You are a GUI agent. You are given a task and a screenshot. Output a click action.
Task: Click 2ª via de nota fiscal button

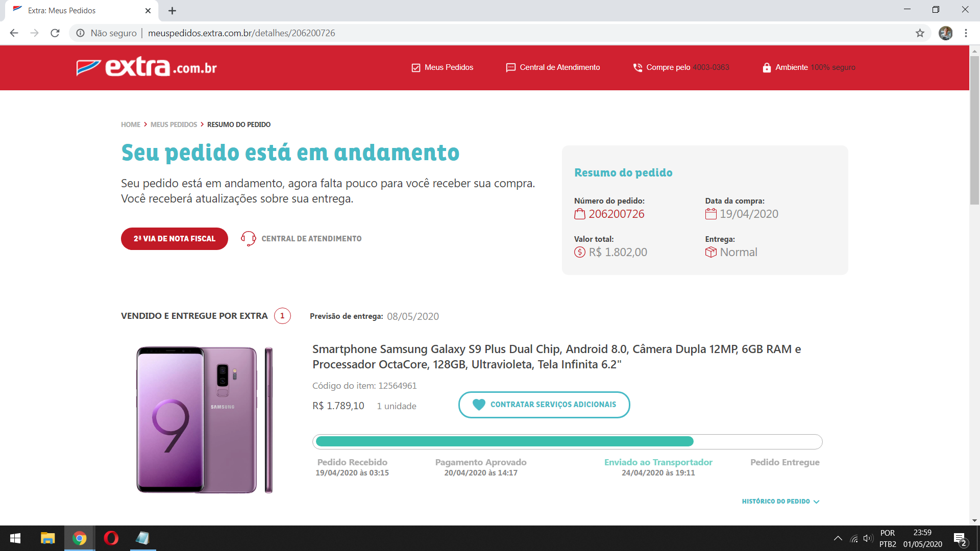point(175,239)
